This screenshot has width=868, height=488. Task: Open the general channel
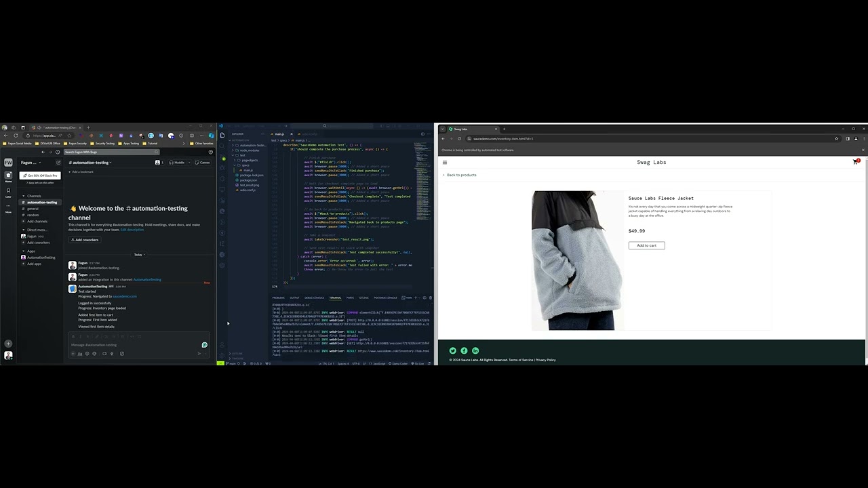(33, 209)
